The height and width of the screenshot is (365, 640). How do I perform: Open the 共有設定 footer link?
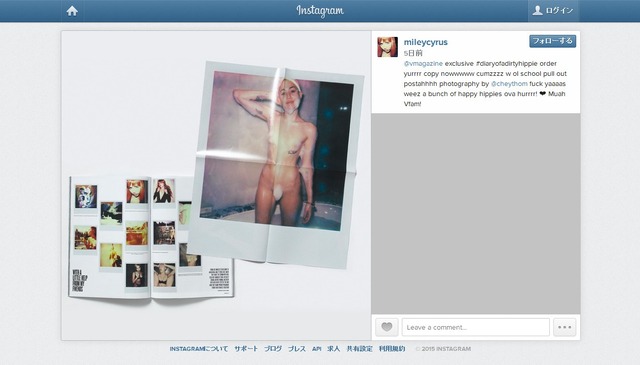click(359, 349)
